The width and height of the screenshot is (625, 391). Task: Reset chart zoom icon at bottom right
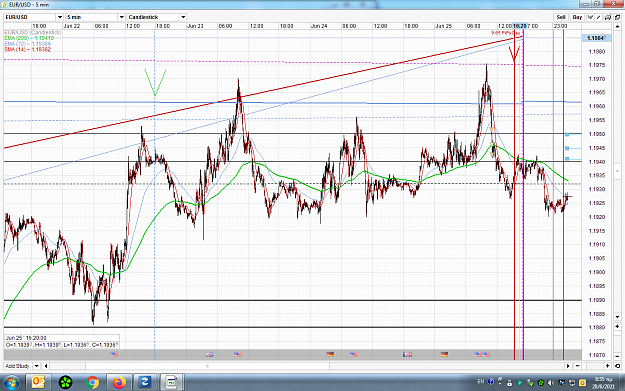pos(617,366)
